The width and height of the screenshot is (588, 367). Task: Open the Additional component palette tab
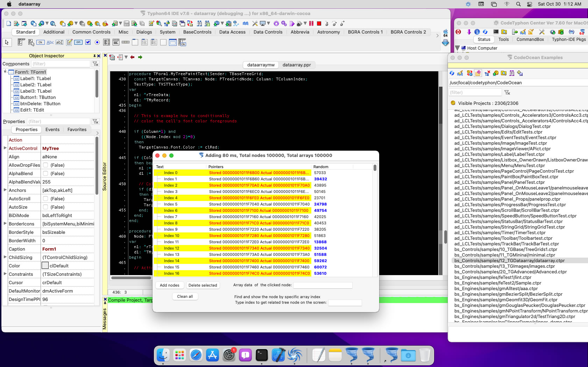tap(54, 32)
